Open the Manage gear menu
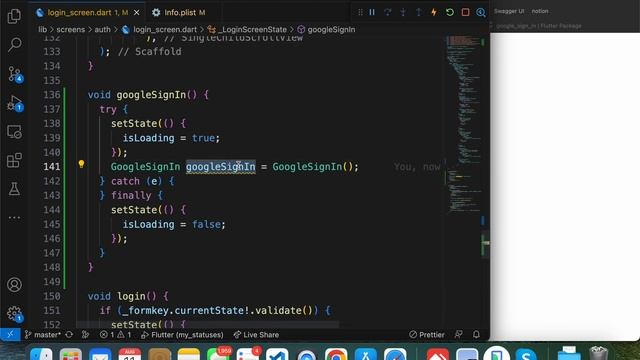640x360 pixels. (x=15, y=314)
